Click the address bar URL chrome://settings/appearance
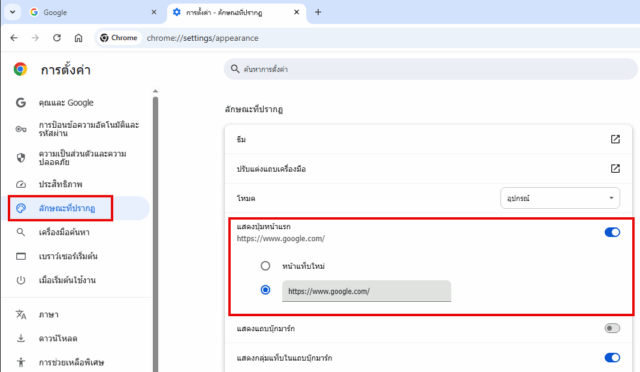640x372 pixels. pos(202,38)
